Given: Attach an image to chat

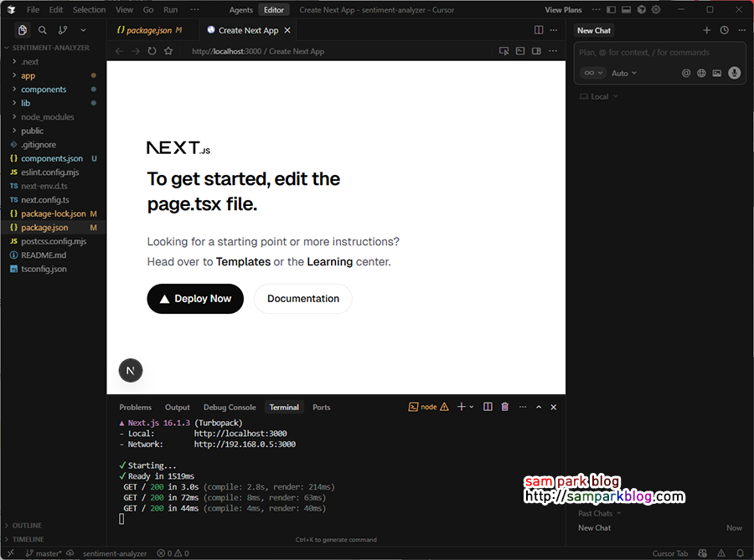Looking at the screenshot, I should 717,73.
